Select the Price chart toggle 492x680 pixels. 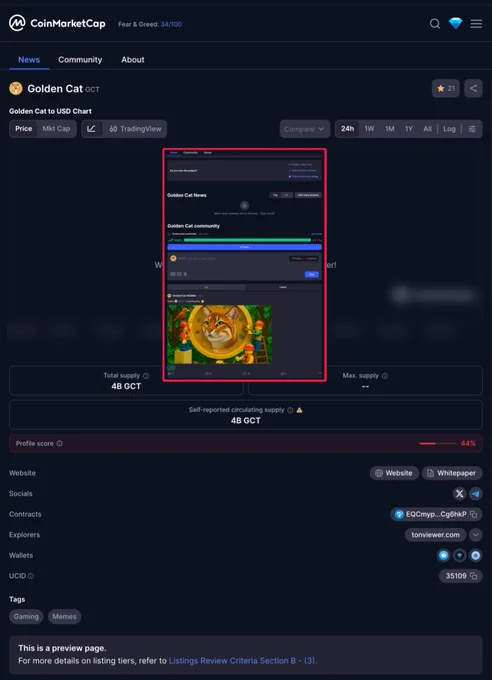point(23,129)
